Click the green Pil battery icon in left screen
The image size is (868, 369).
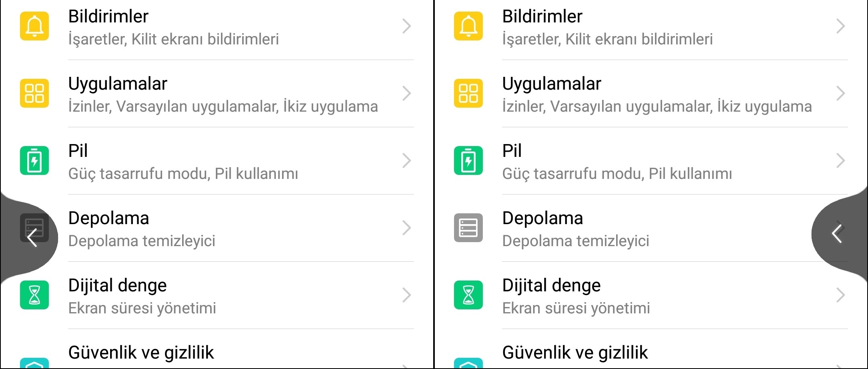click(34, 161)
